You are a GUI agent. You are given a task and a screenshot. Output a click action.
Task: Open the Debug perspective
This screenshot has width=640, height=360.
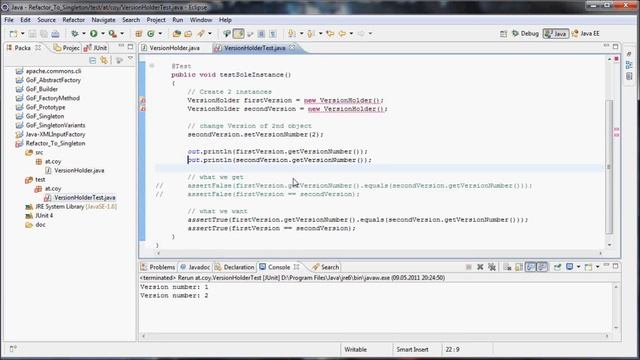pyautogui.click(x=525, y=33)
